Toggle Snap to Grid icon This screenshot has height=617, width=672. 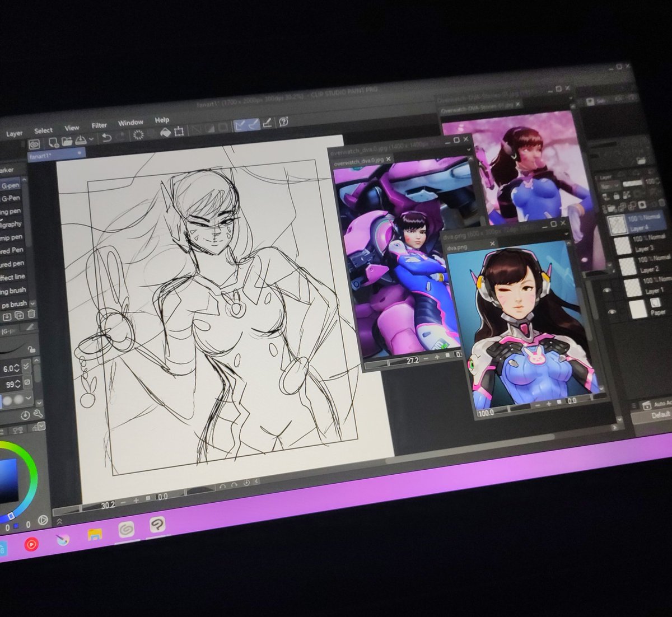tap(268, 123)
